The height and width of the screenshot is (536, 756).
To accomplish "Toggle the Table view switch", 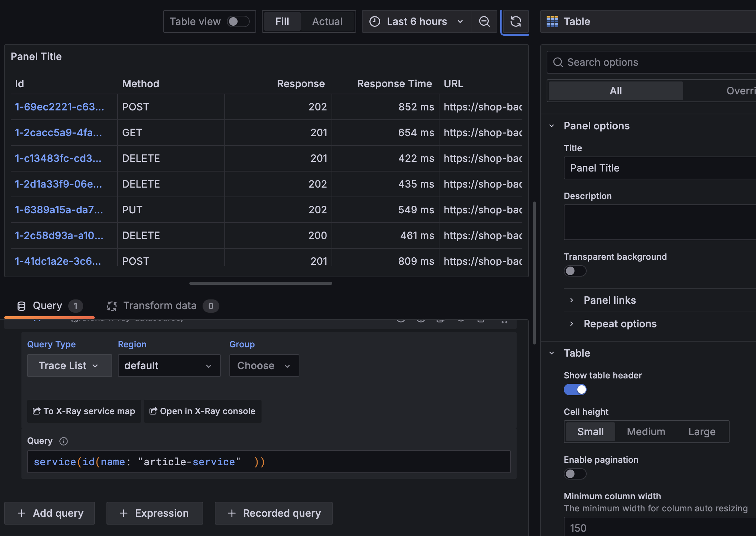I will coord(238,21).
